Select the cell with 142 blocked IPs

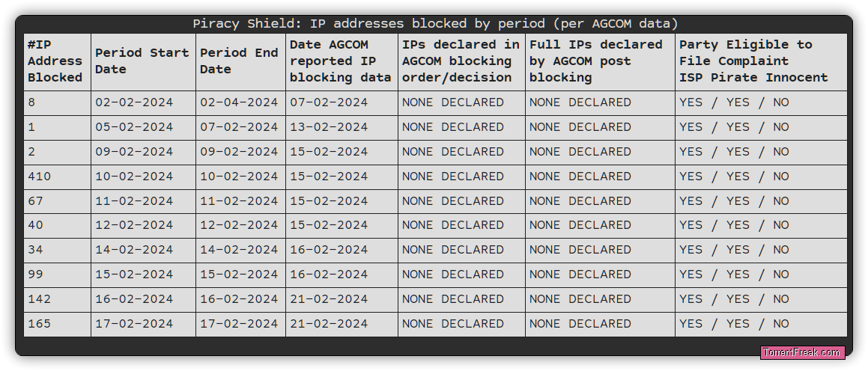point(58,299)
